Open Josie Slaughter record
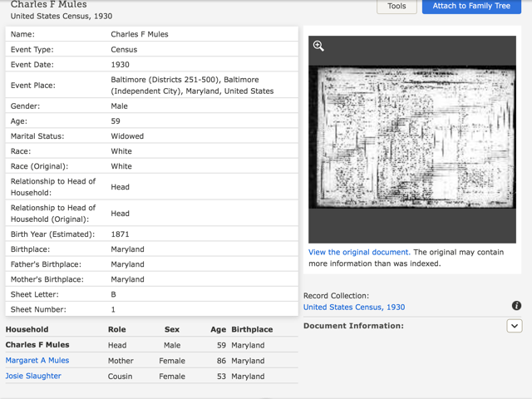Image resolution: width=532 pixels, height=399 pixels. click(x=33, y=376)
